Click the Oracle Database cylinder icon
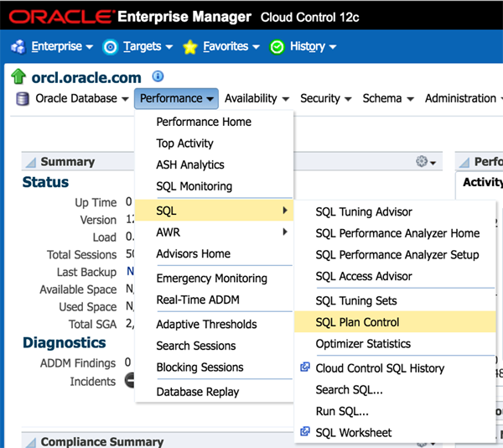 [23, 99]
